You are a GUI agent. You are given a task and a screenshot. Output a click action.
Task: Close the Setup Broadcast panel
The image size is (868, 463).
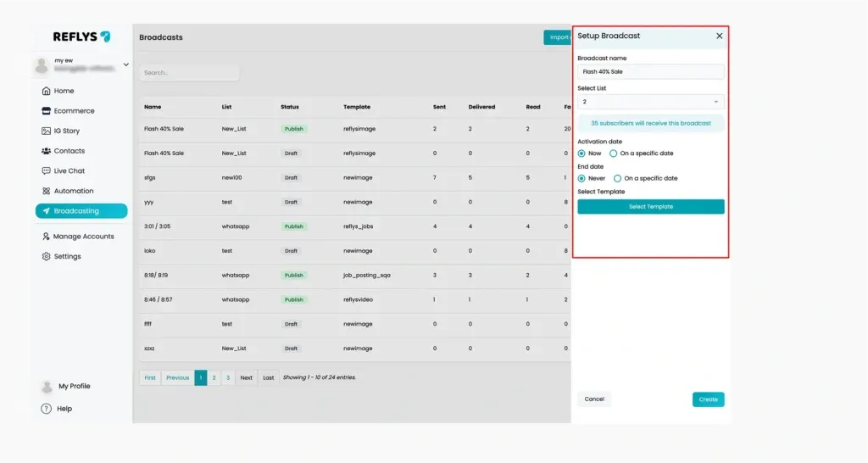tap(719, 36)
